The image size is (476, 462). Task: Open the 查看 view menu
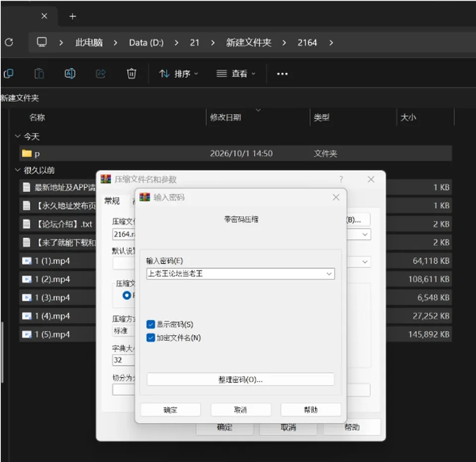pos(236,74)
